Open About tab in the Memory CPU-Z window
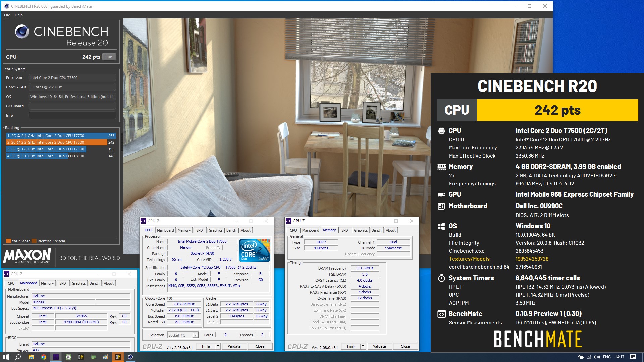The height and width of the screenshot is (362, 644). click(391, 230)
